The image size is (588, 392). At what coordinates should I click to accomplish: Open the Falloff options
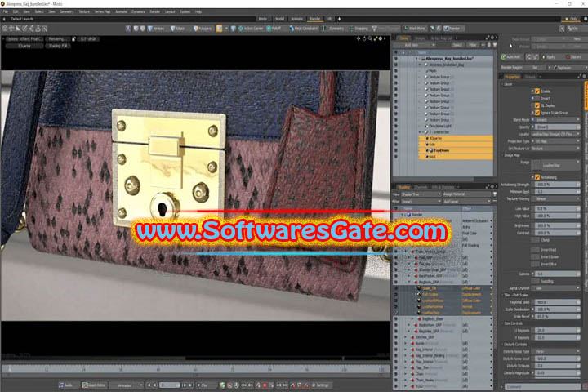274,29
